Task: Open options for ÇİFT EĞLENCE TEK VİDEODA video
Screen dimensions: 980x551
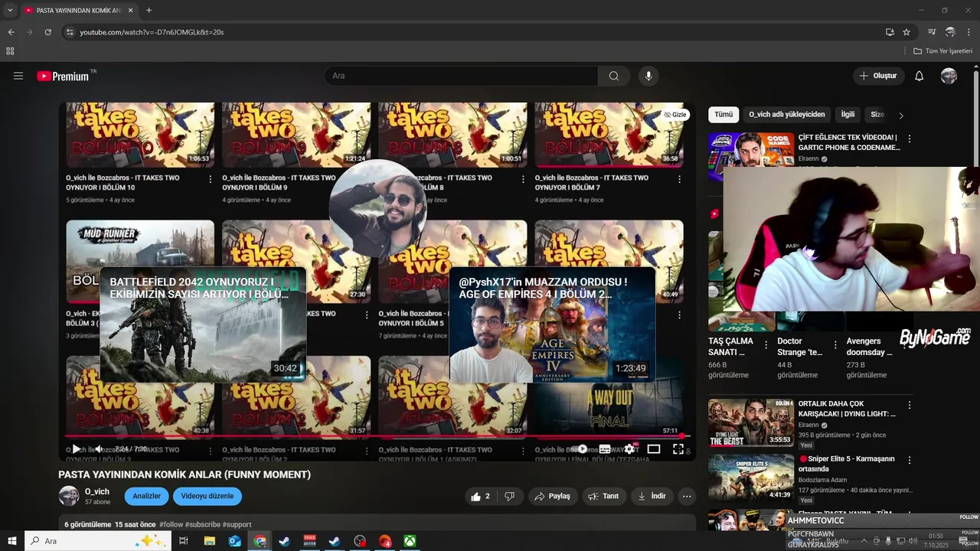Action: pos(910,139)
